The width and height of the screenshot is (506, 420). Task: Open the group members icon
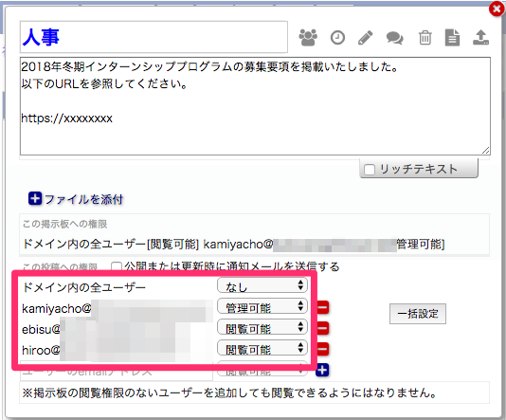[308, 37]
